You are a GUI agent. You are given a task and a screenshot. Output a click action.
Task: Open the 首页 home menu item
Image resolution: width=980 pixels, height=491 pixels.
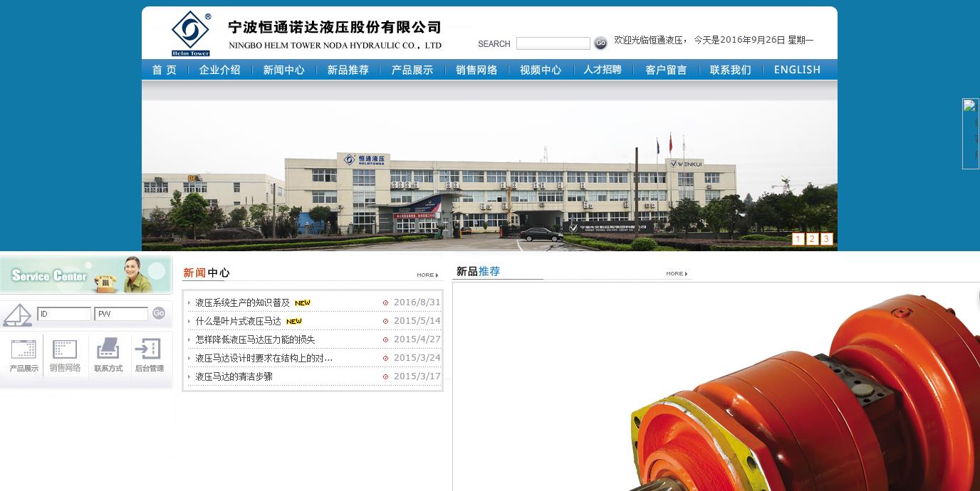click(165, 70)
